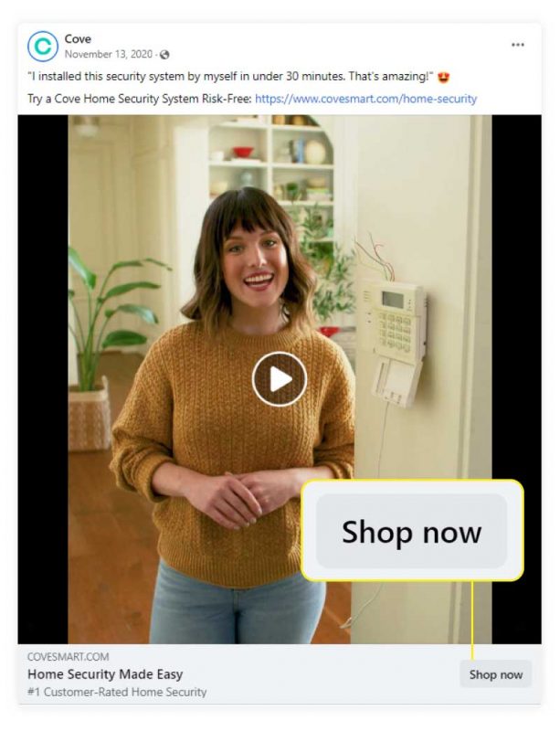The height and width of the screenshot is (731, 560).
Task: Open the covesmart.com/home-security link
Action: (366, 99)
